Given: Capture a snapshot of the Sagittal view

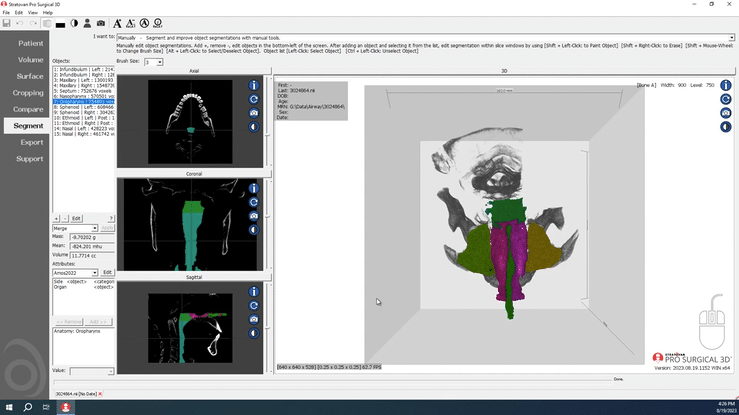Looking at the screenshot, I should pos(254,319).
